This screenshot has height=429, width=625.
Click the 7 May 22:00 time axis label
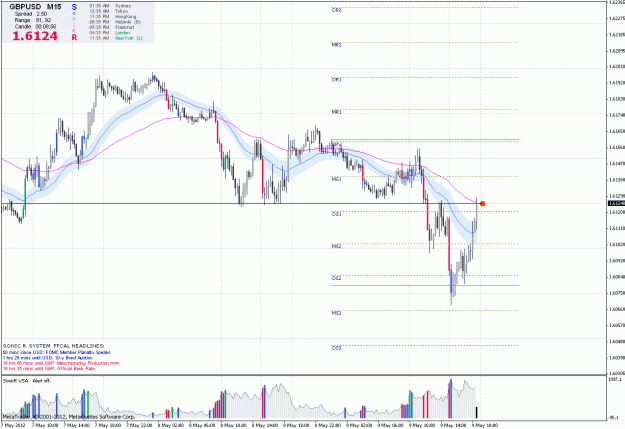point(140,425)
